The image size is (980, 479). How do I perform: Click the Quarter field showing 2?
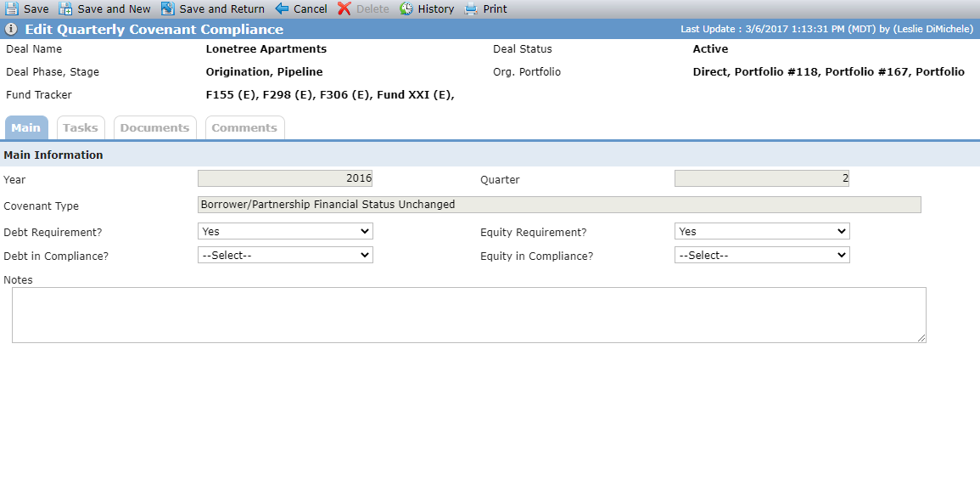pos(762,179)
